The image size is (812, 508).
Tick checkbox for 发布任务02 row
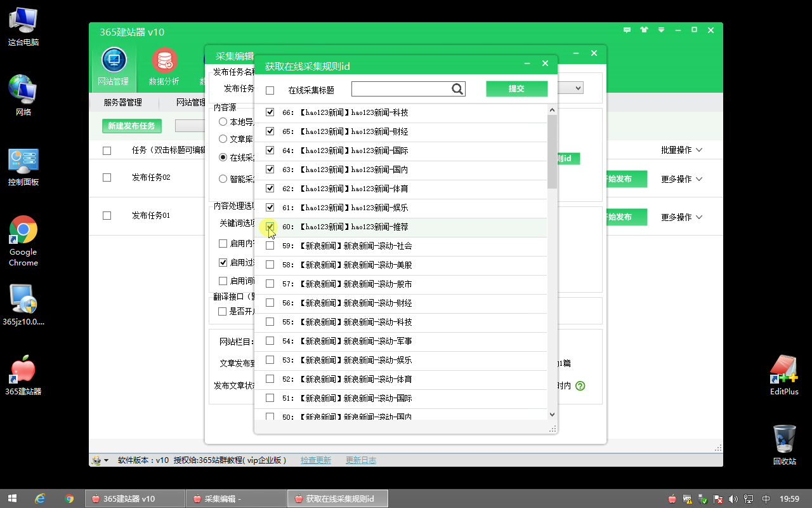click(x=107, y=178)
